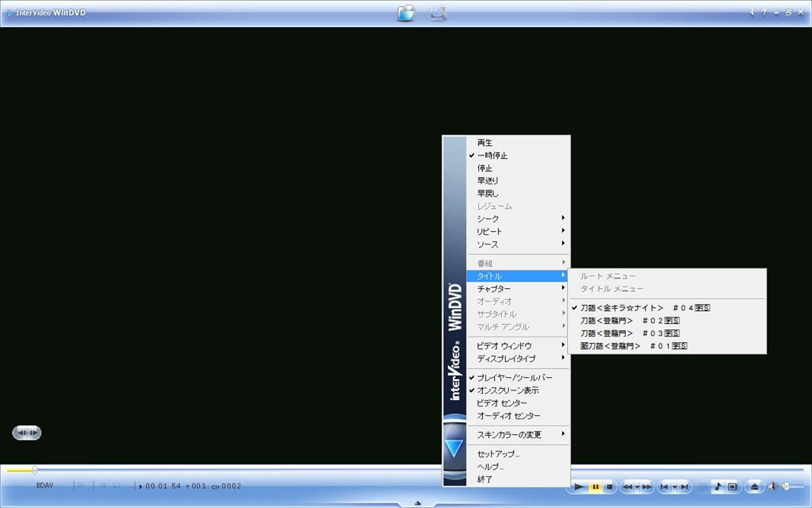Select 再生 in the context menu
This screenshot has height=508, width=812.
(x=518, y=143)
